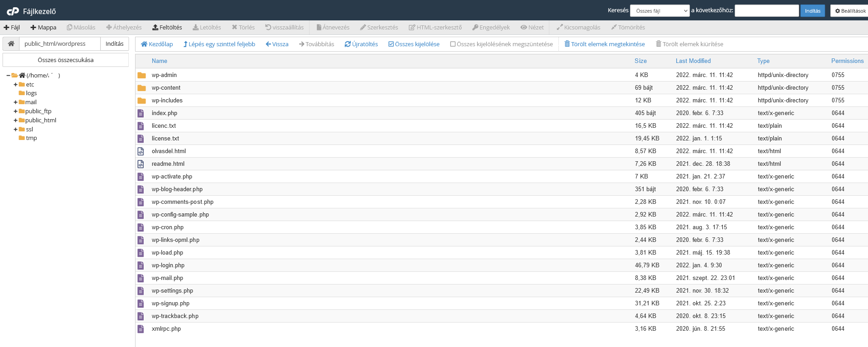Sort by Permissions column header
Screen dimensions: 868x347
(847, 61)
